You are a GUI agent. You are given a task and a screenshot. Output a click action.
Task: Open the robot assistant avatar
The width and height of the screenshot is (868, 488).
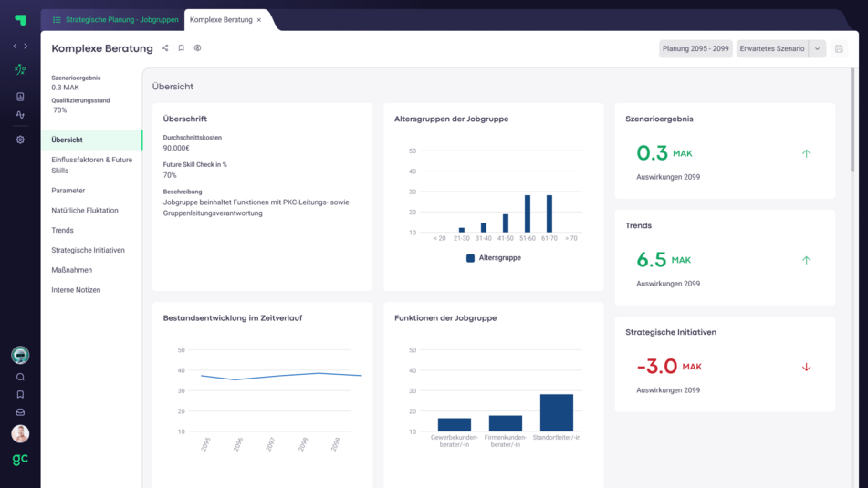coord(20,355)
